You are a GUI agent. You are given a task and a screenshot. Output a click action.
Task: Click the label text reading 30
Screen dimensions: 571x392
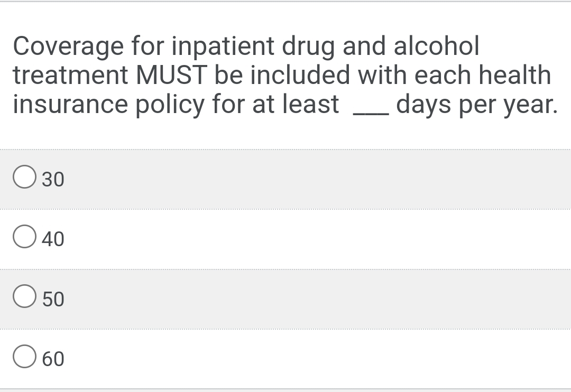click(x=53, y=179)
